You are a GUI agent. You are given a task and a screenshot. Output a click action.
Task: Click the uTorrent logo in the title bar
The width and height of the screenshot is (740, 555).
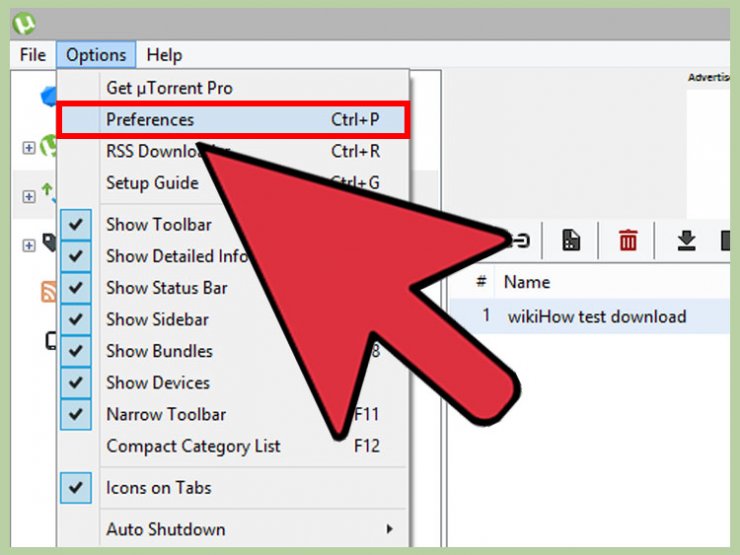[24, 24]
